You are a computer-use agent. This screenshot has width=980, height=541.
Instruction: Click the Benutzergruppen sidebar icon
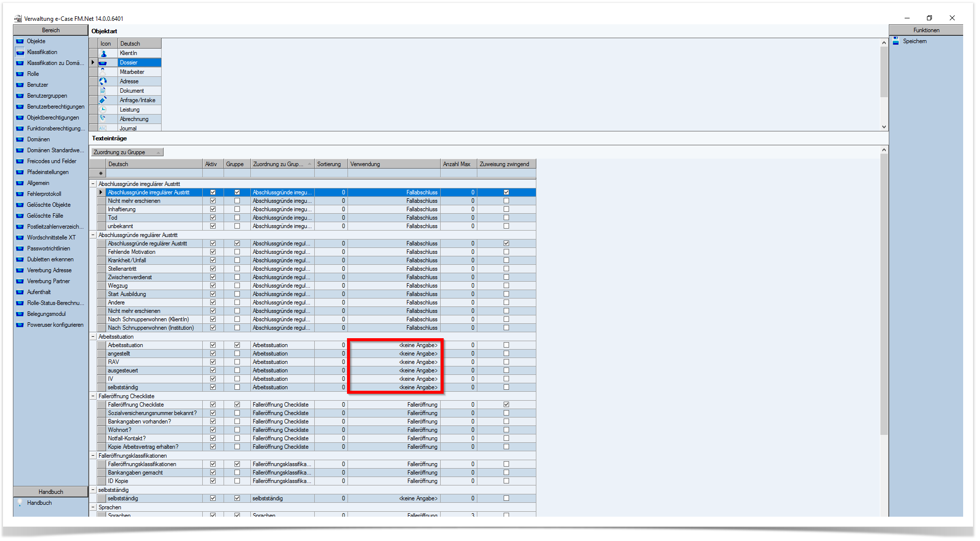[x=20, y=96]
